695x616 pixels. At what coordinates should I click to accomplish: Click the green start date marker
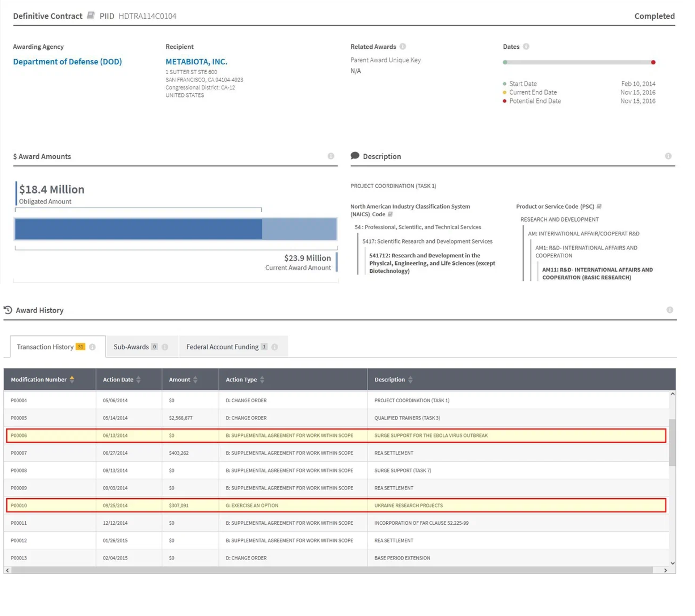pos(505,62)
